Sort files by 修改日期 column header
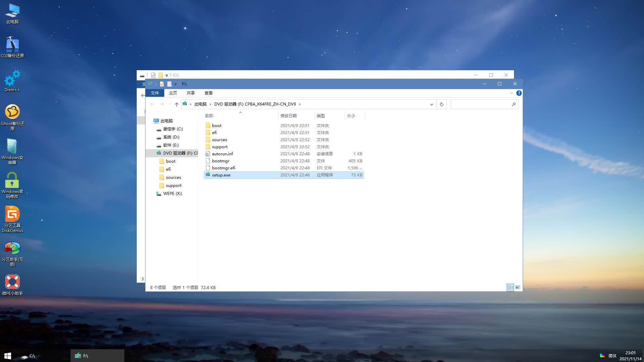The image size is (644, 362). (289, 116)
